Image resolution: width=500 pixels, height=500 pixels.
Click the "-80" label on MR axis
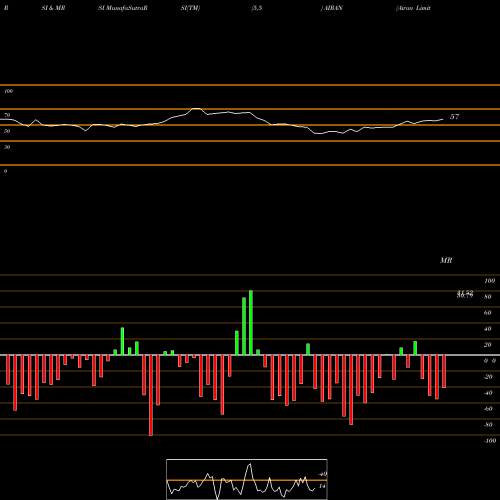pyautogui.click(x=488, y=425)
